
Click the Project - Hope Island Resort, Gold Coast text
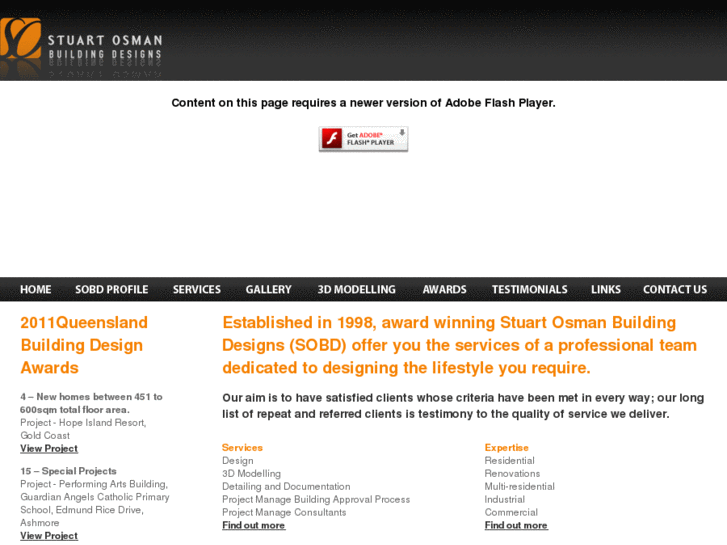click(x=83, y=429)
